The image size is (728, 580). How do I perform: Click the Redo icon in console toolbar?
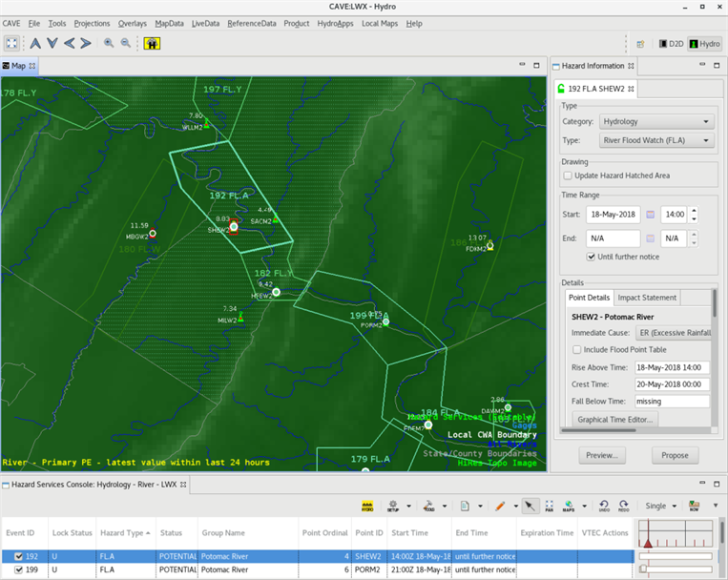click(624, 507)
